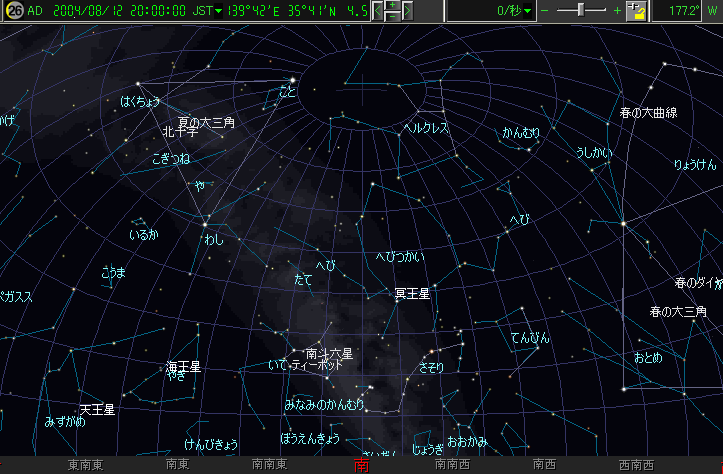Step time backward with left arrow
This screenshot has width=723, height=474.
[x=378, y=11]
